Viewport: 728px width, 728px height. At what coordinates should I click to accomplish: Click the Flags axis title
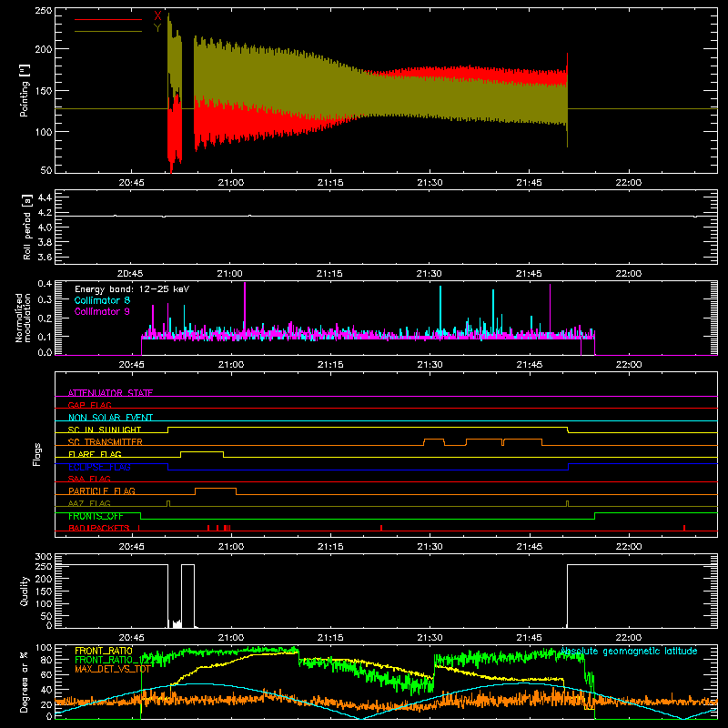point(36,454)
